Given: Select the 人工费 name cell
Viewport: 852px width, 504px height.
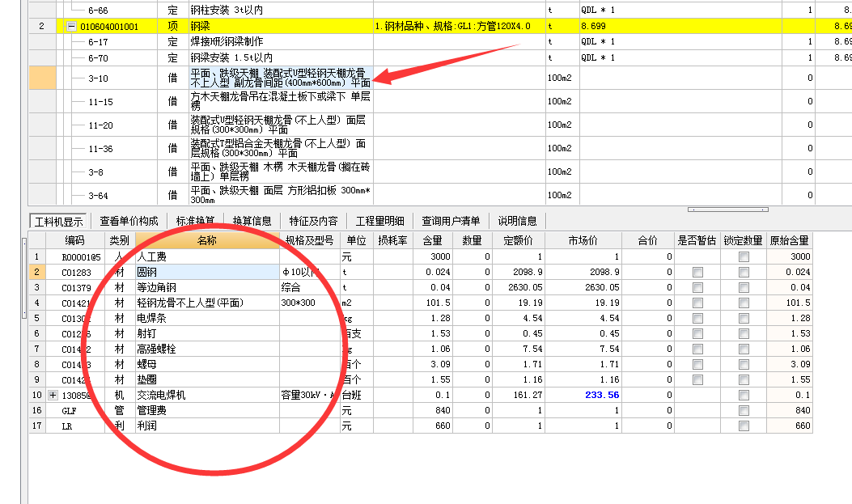Looking at the screenshot, I should coord(208,257).
